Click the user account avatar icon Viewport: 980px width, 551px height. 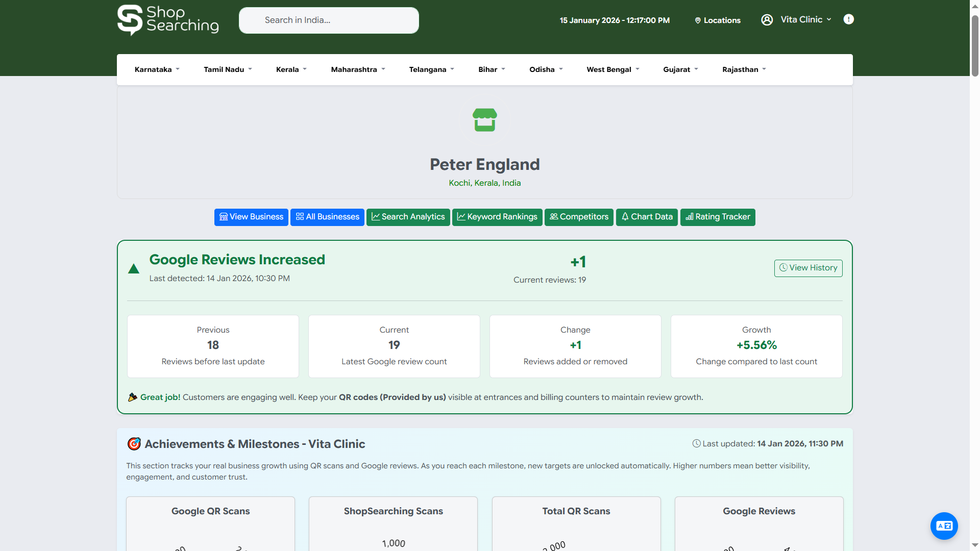click(x=767, y=20)
